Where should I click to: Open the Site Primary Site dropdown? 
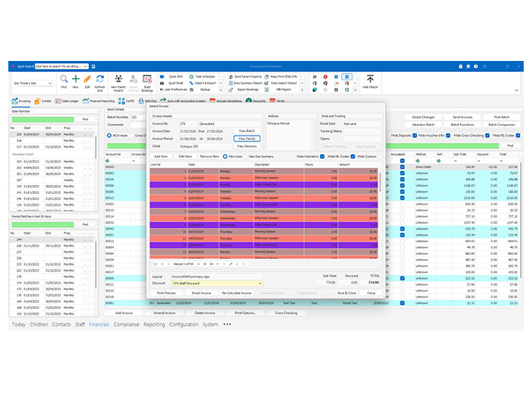click(36, 83)
